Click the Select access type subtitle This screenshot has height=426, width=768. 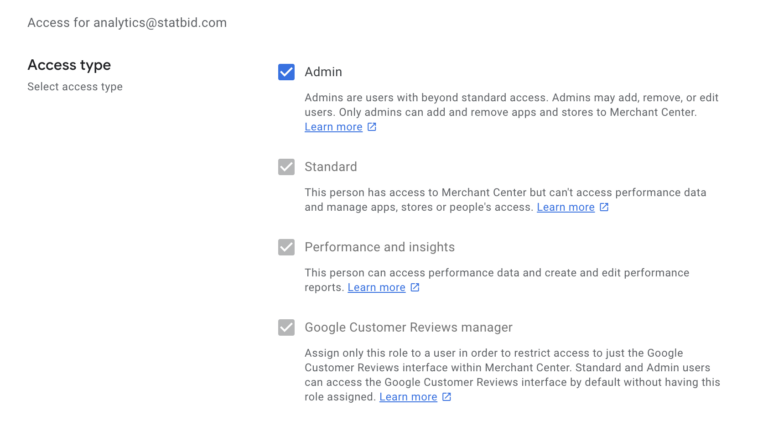click(75, 87)
